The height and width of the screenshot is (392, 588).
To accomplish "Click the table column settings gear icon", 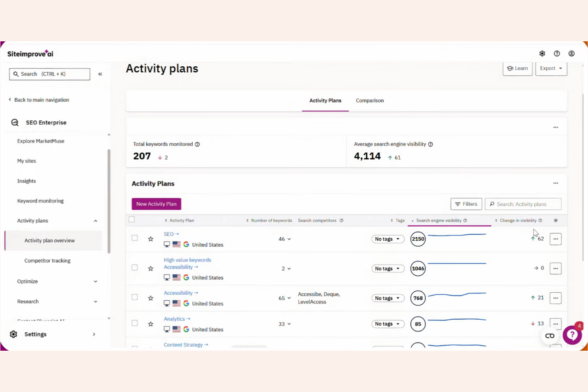I will coord(555,220).
